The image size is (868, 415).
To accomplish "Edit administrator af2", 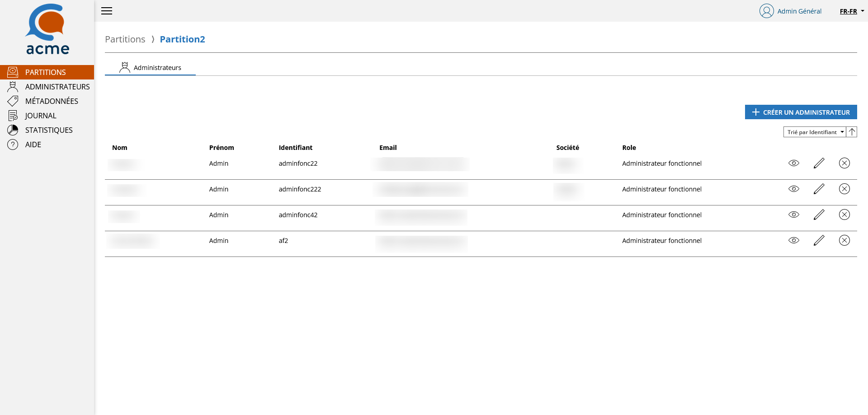I will (819, 240).
